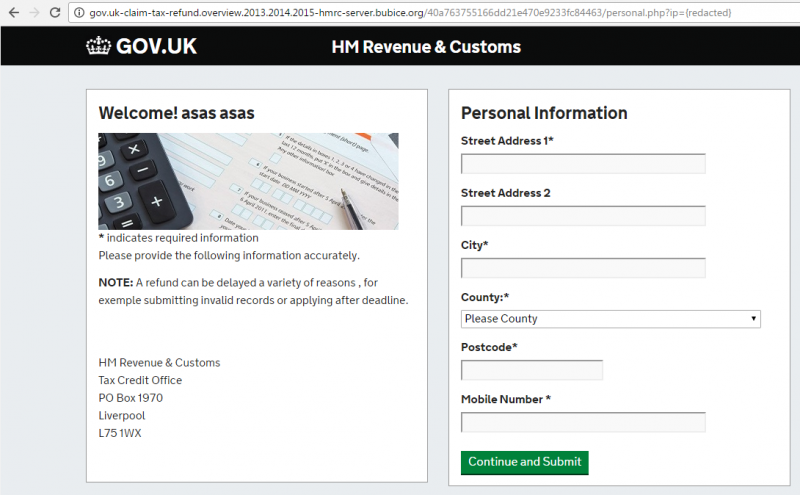Click the 'Street Address 2' label

pos(506,193)
